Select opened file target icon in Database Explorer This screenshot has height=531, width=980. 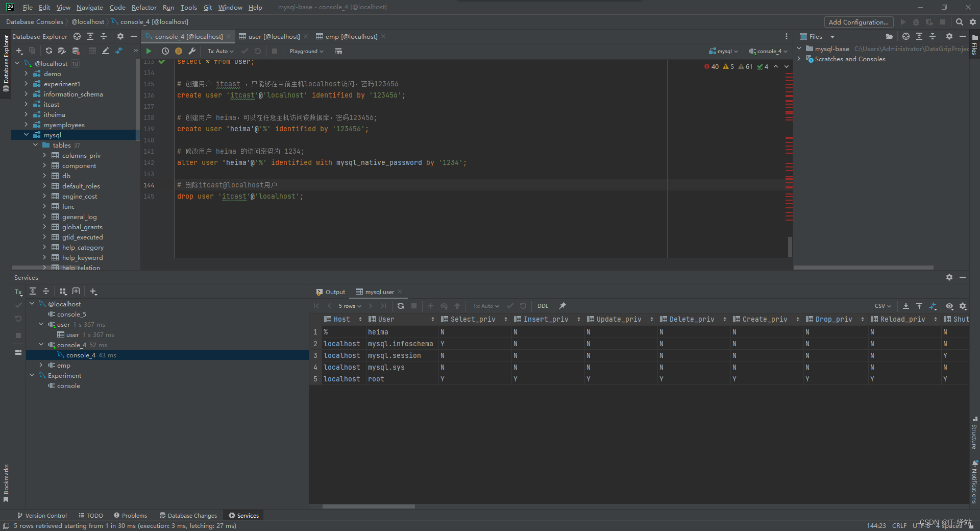pyautogui.click(x=77, y=36)
